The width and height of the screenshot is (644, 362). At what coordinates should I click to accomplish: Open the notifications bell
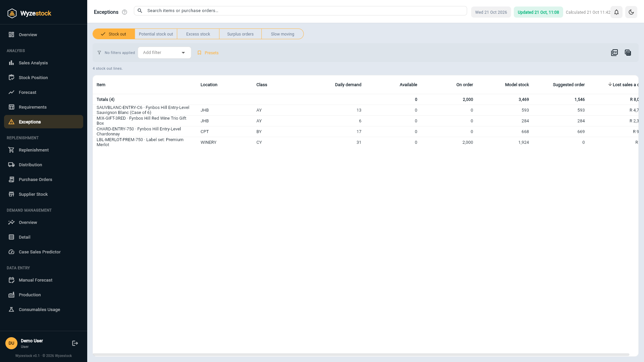tap(616, 12)
